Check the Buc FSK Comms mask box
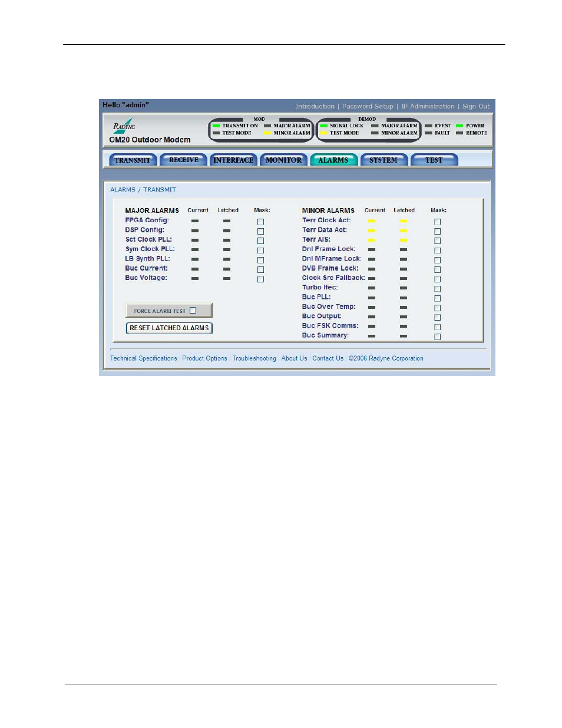 tap(437, 327)
